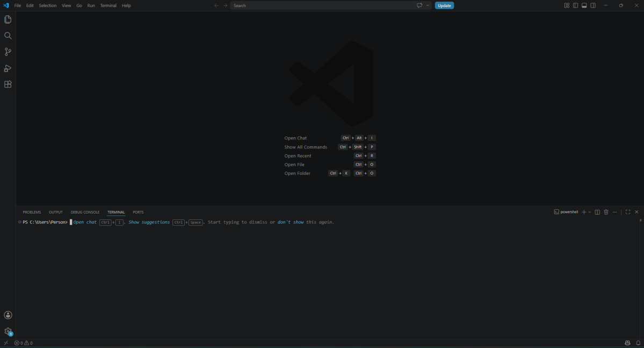Image resolution: width=644 pixels, height=348 pixels.
Task: Open the Run and Debug view
Action: [x=8, y=68]
